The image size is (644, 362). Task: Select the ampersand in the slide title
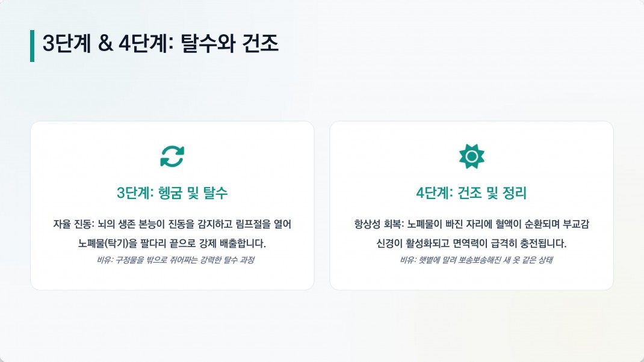tap(104, 44)
